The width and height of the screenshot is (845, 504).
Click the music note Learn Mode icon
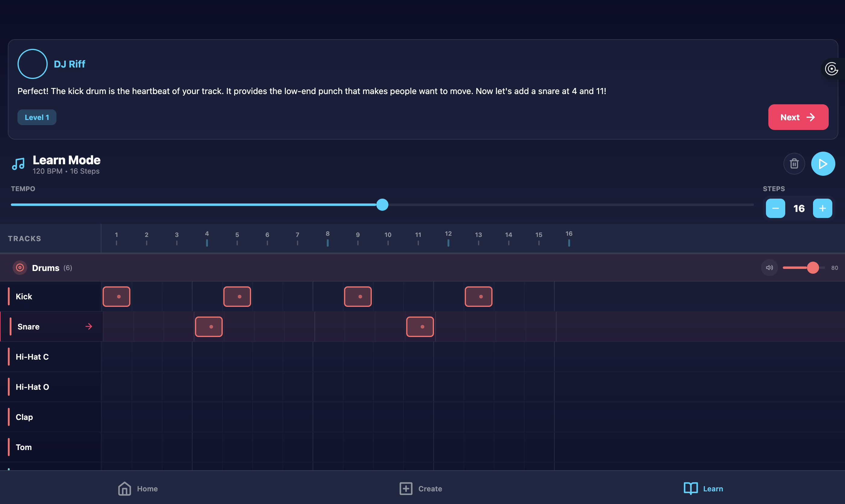coord(18,164)
